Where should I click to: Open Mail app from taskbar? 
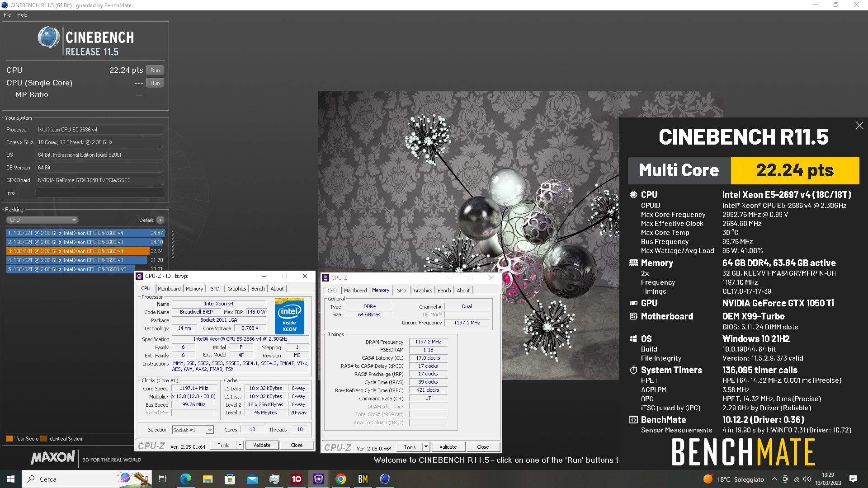[252, 479]
